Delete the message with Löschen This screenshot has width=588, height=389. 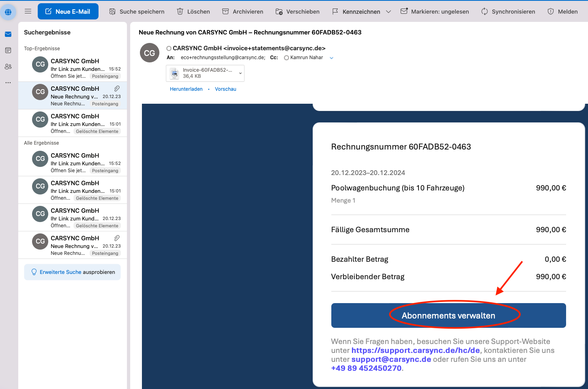click(193, 11)
